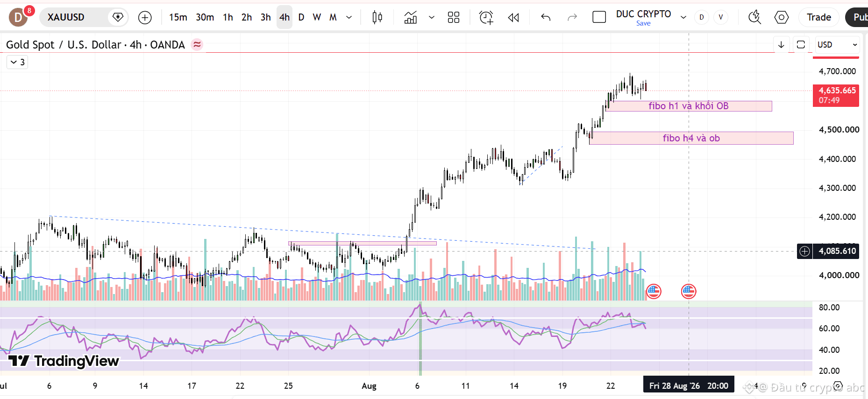868x399 pixels.
Task: Click the second US flag economic event marker
Action: coord(689,292)
